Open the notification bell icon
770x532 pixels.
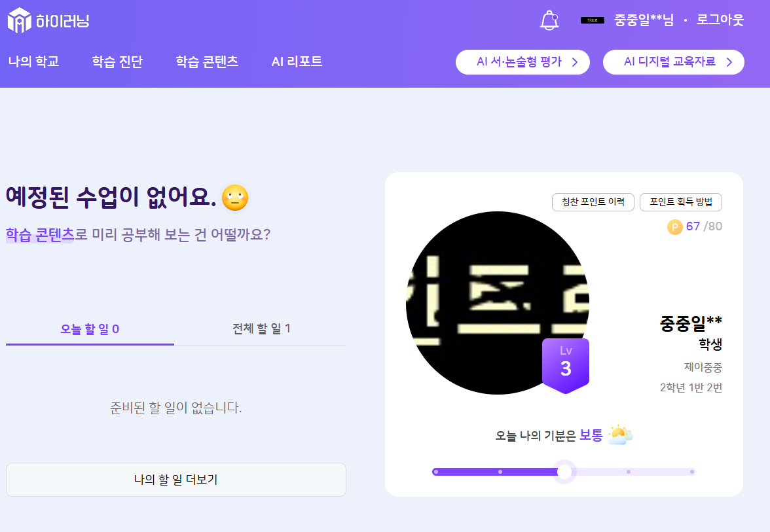[x=549, y=20]
